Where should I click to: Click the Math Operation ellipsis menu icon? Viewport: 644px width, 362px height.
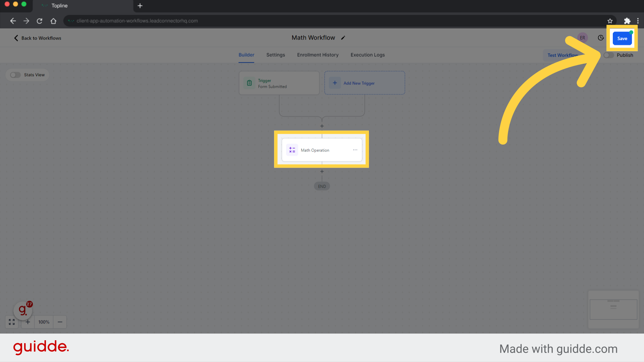[355, 150]
